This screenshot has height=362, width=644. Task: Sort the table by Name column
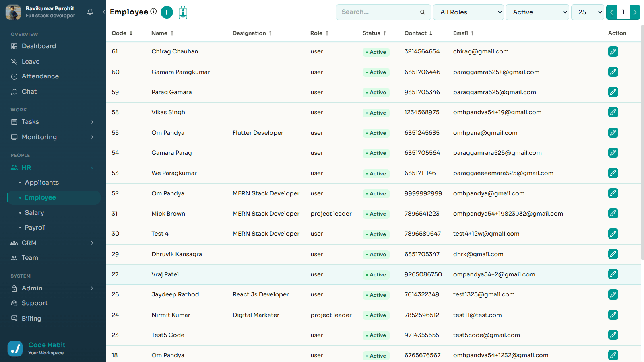[163, 33]
